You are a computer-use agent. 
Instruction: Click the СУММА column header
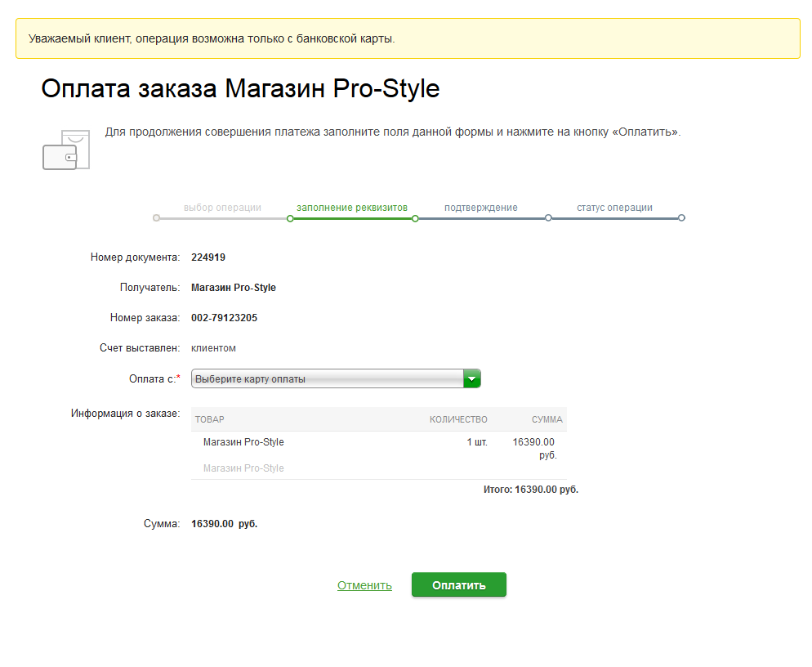coord(547,419)
